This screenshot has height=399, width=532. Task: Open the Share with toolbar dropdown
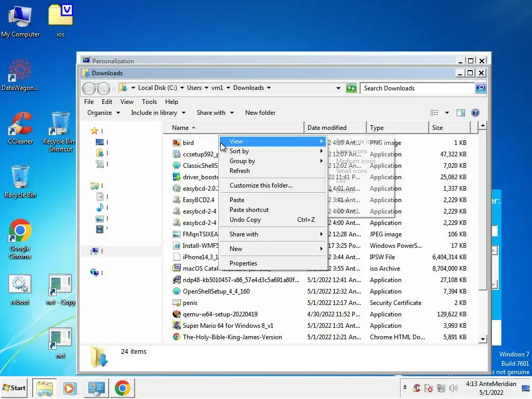pos(215,113)
